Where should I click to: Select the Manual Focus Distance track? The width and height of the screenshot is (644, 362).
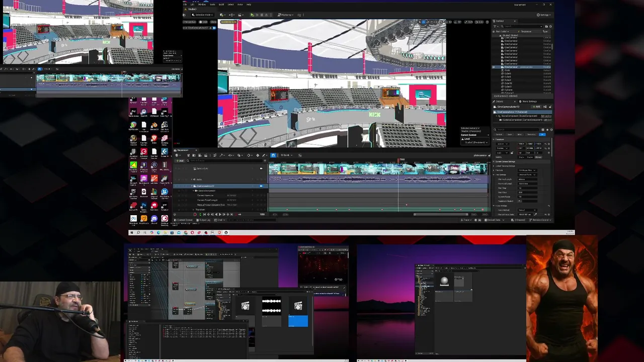pyautogui.click(x=220, y=205)
